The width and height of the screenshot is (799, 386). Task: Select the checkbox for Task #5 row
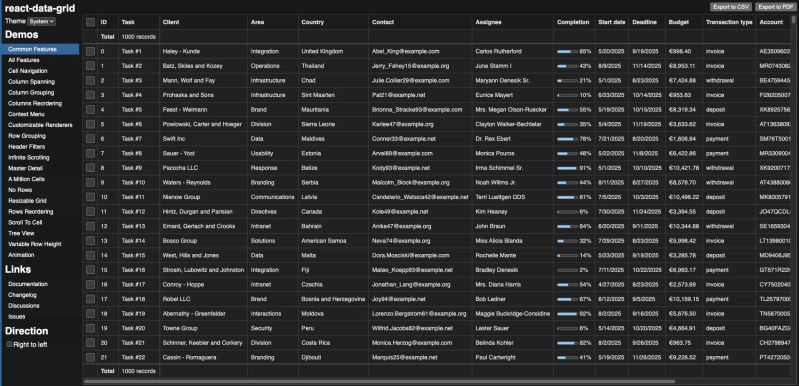click(x=90, y=109)
